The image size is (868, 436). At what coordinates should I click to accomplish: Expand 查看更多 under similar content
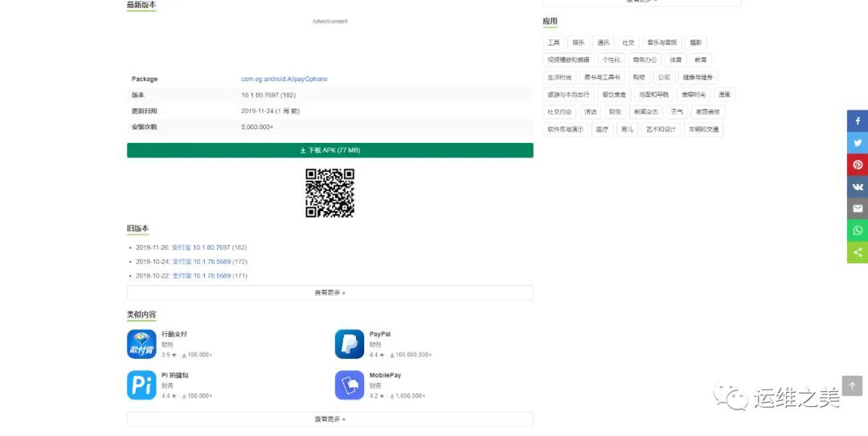click(x=330, y=419)
